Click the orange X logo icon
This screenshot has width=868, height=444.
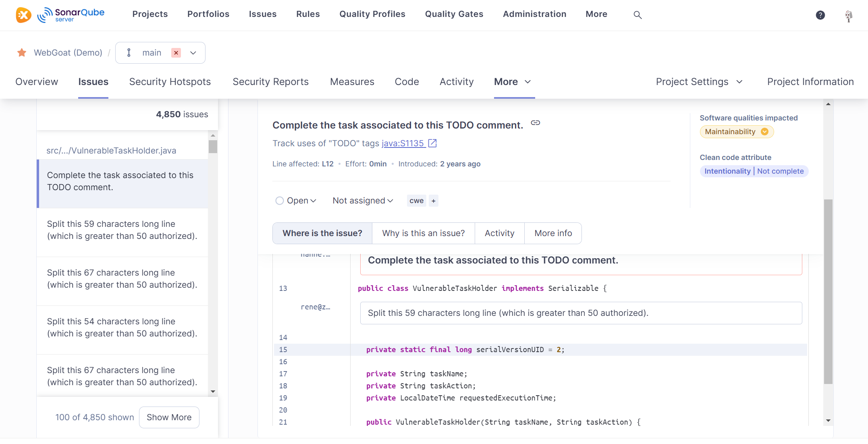click(23, 15)
